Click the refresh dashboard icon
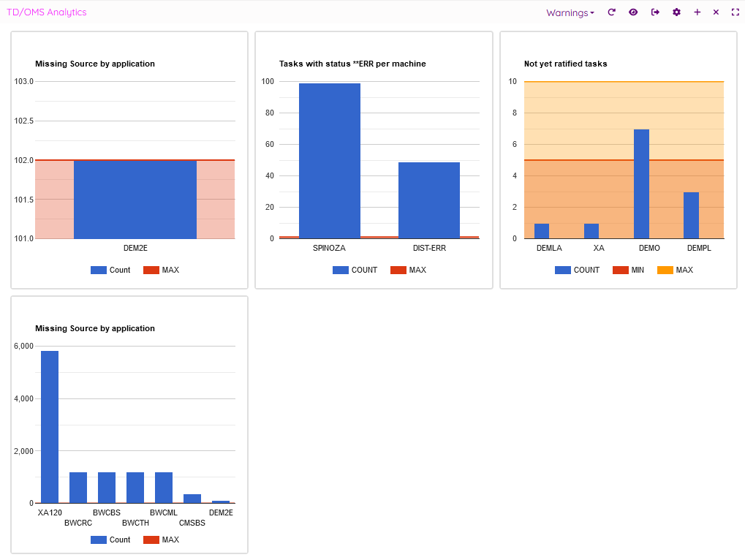Viewport: 745px width, 560px height. pos(612,12)
